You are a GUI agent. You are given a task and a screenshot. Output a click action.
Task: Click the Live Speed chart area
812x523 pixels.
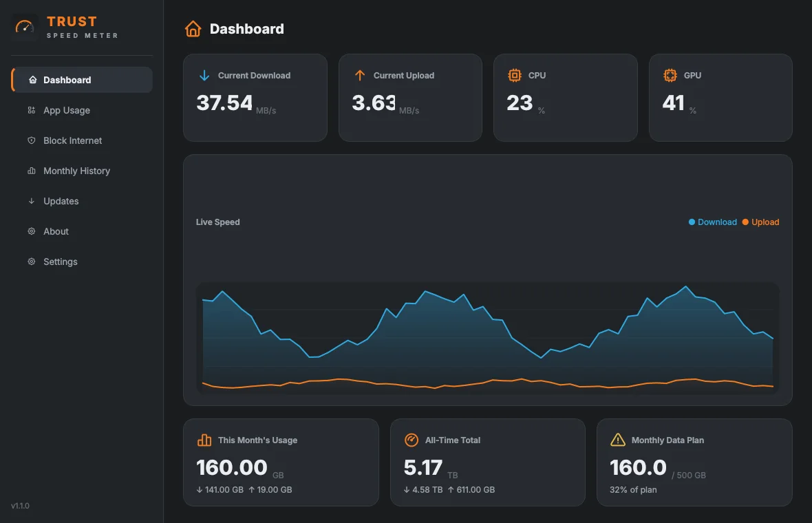(x=487, y=338)
